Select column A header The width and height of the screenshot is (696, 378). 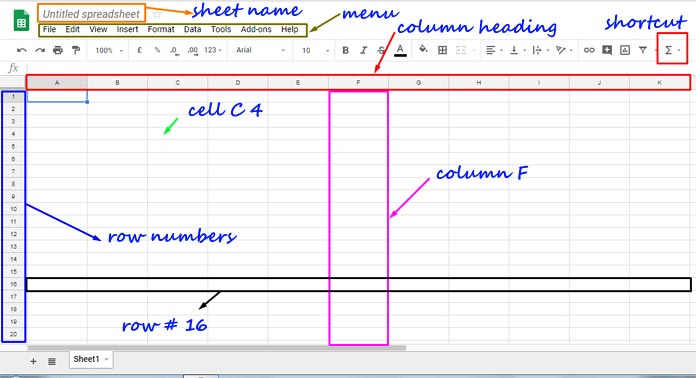pyautogui.click(x=57, y=83)
